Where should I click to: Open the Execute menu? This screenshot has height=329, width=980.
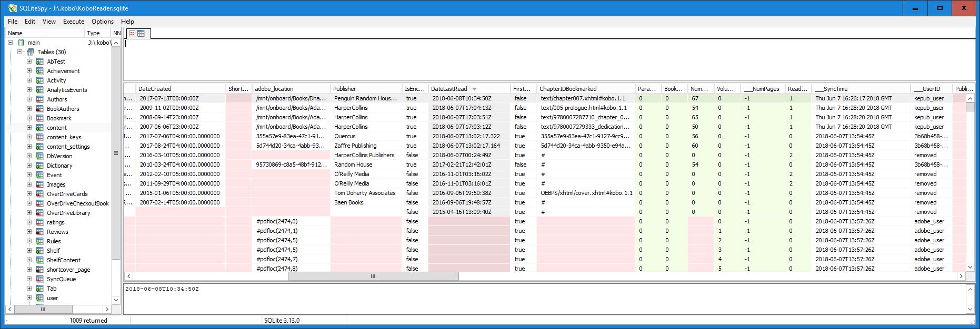pyautogui.click(x=74, y=22)
